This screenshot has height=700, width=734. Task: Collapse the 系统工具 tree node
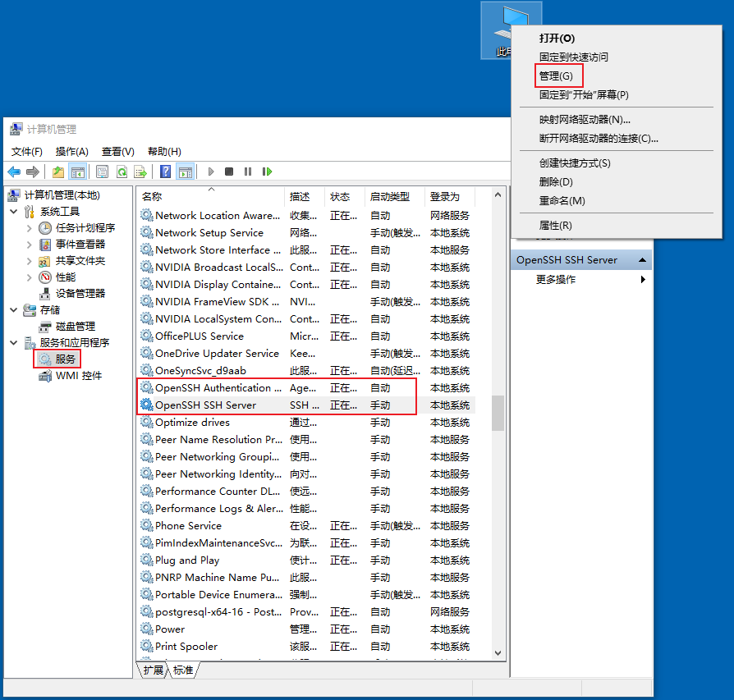pos(14,212)
